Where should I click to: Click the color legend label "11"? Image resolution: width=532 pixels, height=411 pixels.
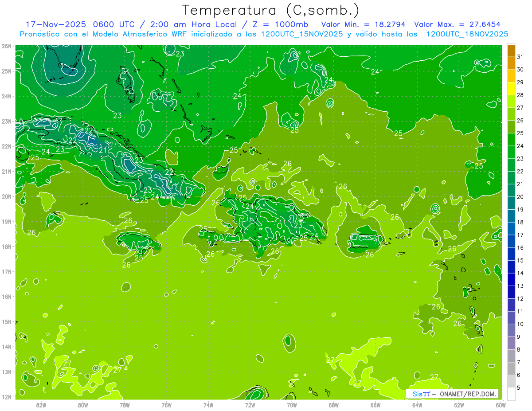point(520,312)
